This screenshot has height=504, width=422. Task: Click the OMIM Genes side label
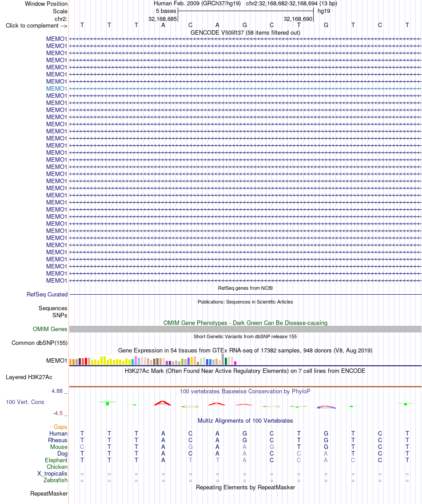(x=50, y=329)
